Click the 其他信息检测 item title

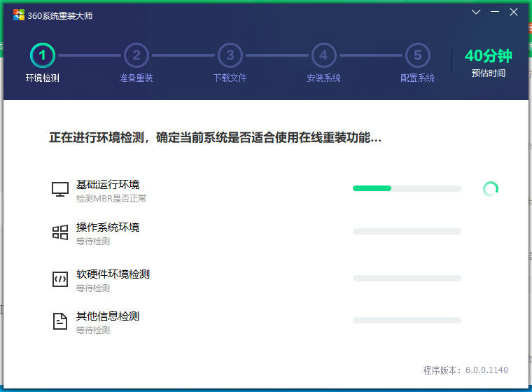click(108, 316)
